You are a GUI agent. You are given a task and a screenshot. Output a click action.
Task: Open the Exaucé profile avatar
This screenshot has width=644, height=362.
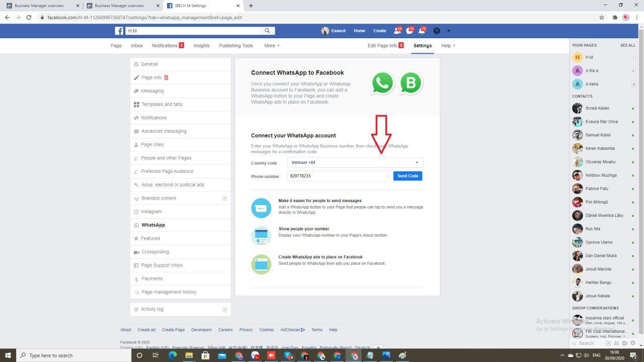coord(325,31)
